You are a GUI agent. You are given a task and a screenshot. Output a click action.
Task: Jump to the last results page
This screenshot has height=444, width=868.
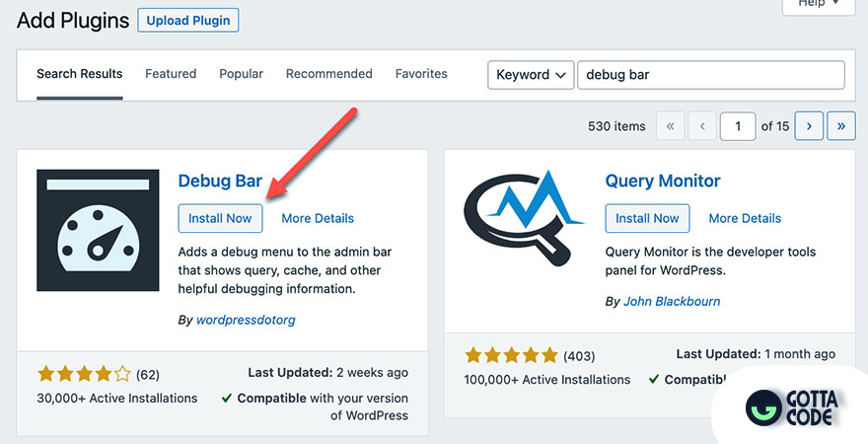coord(840,126)
